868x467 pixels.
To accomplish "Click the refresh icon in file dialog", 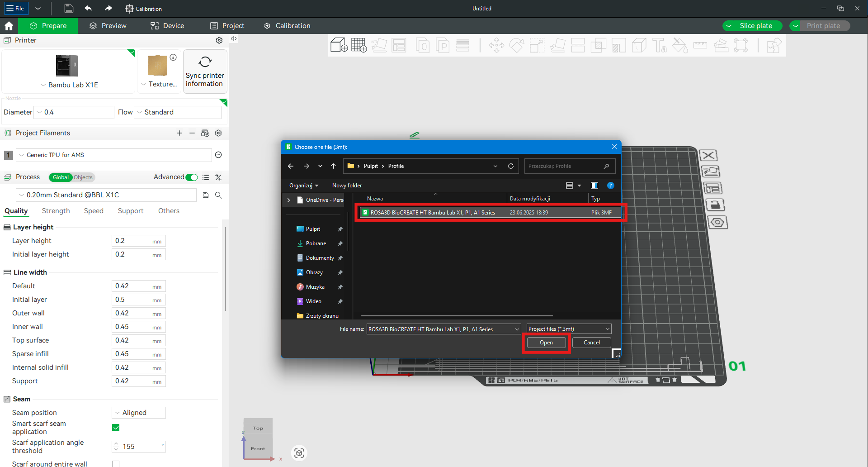I will tap(511, 166).
